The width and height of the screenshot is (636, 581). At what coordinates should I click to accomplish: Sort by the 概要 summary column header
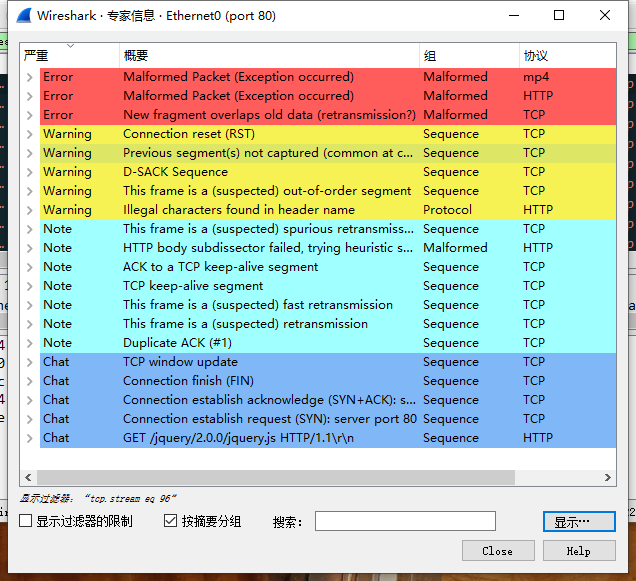pos(269,55)
